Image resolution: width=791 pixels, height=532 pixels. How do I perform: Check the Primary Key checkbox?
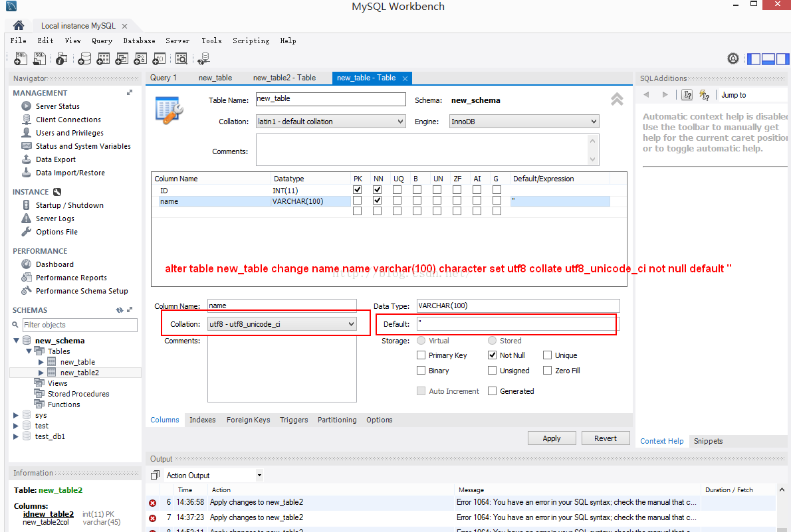click(x=421, y=355)
